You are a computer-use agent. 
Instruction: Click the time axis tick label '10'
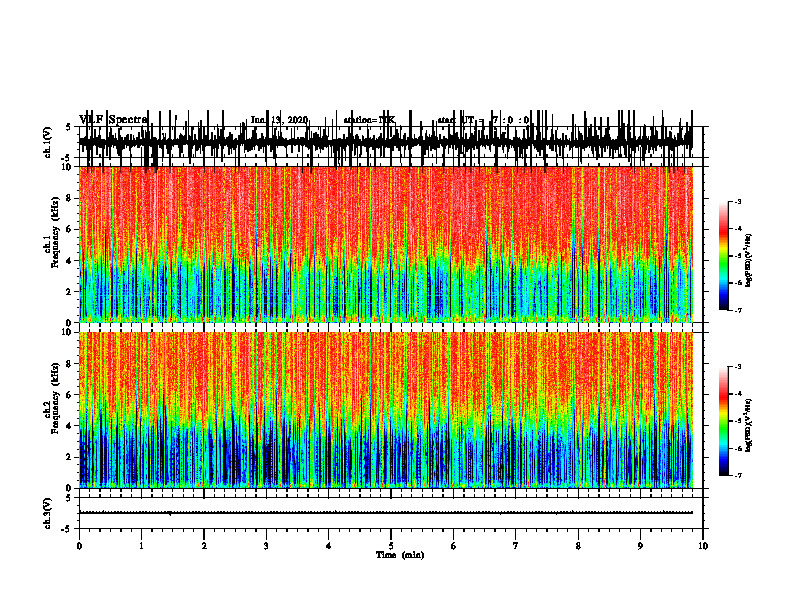point(703,546)
